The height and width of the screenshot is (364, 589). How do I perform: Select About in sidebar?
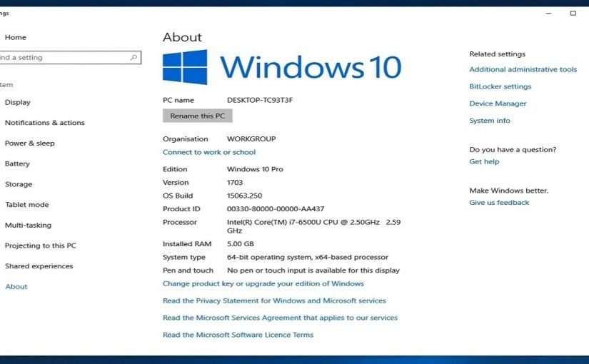[x=16, y=287]
